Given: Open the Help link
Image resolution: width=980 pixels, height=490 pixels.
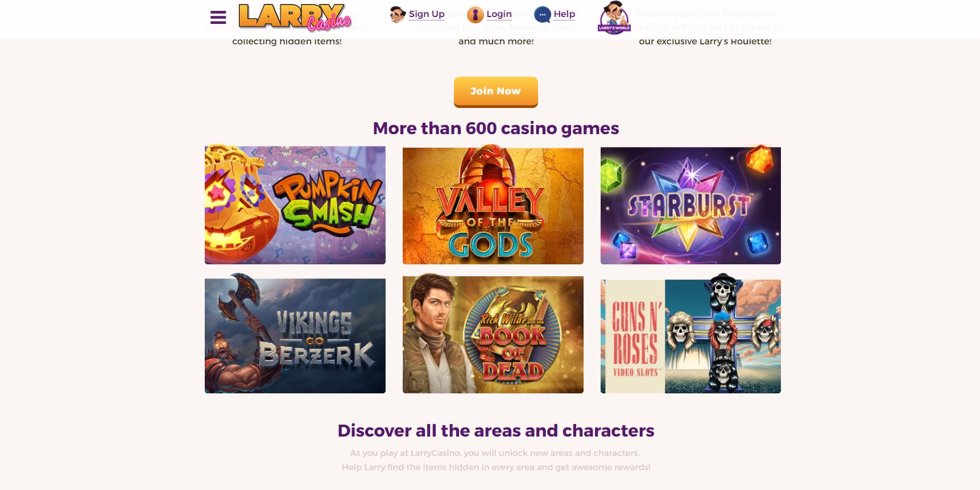Looking at the screenshot, I should [564, 14].
